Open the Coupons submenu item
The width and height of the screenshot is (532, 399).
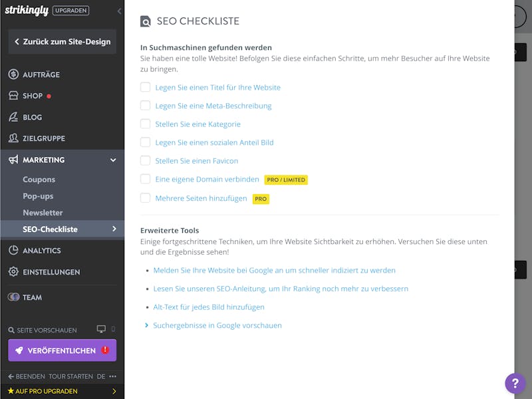(39, 179)
